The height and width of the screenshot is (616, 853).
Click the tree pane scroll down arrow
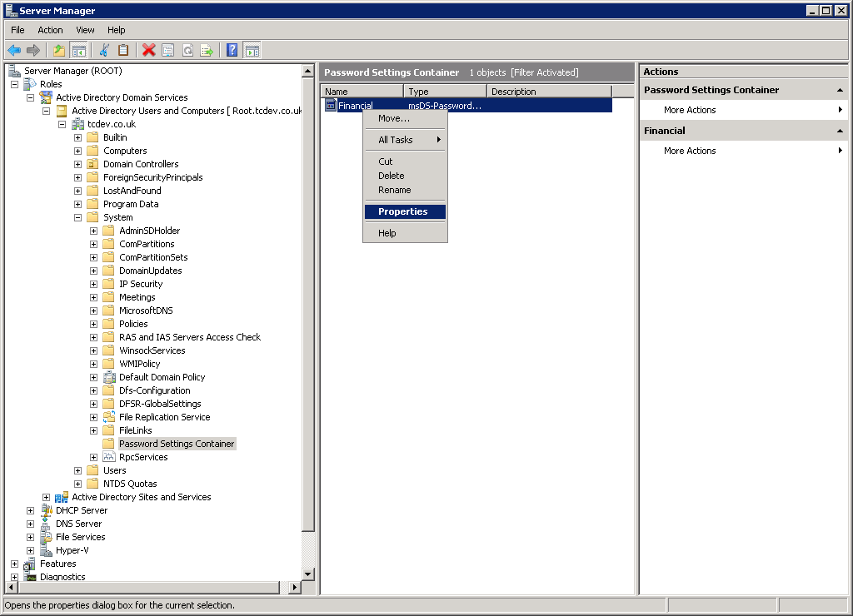[308, 574]
